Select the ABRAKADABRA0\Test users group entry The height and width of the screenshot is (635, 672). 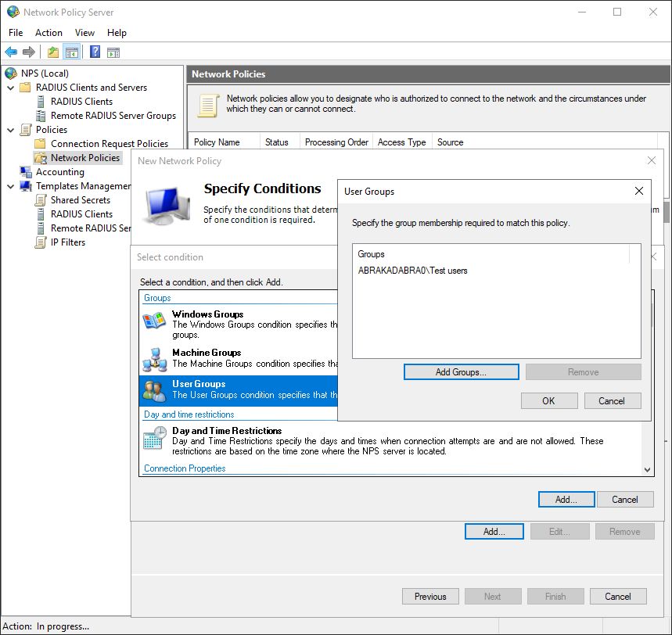[x=413, y=271]
